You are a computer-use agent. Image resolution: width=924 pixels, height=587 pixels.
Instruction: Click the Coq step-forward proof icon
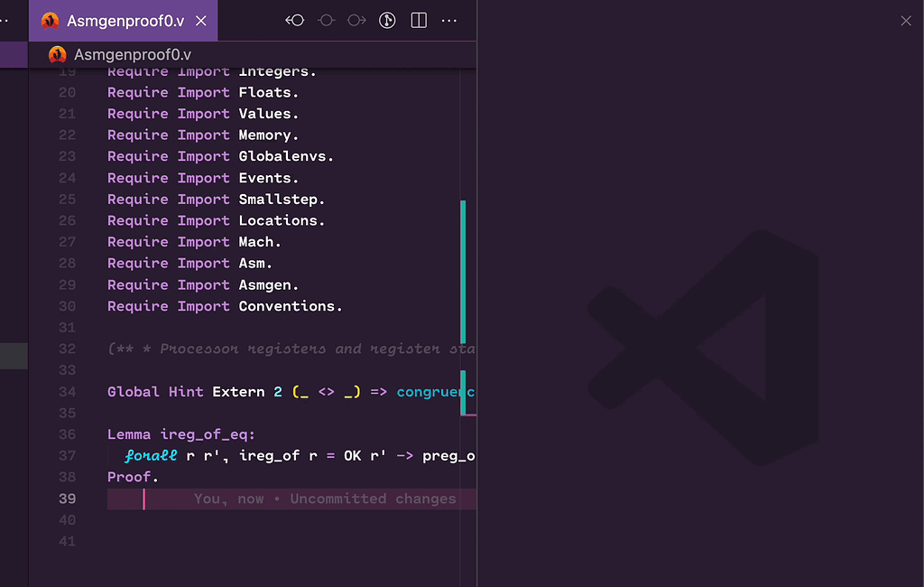357,20
